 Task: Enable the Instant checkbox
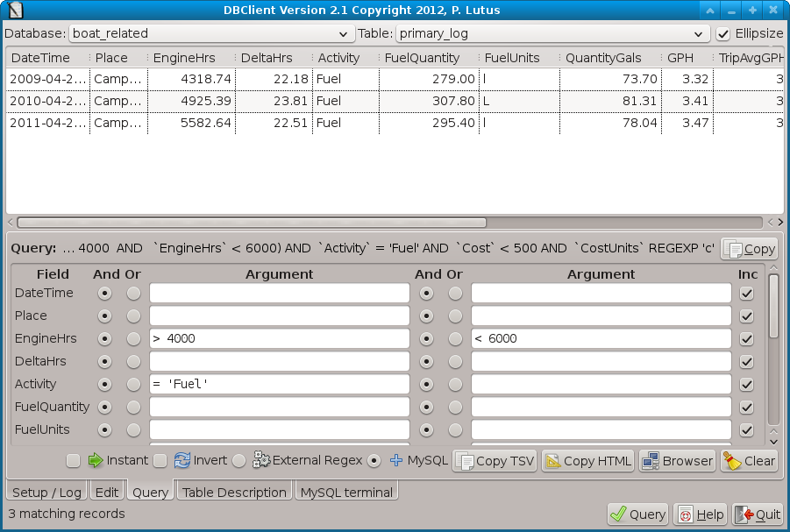tap(73, 461)
